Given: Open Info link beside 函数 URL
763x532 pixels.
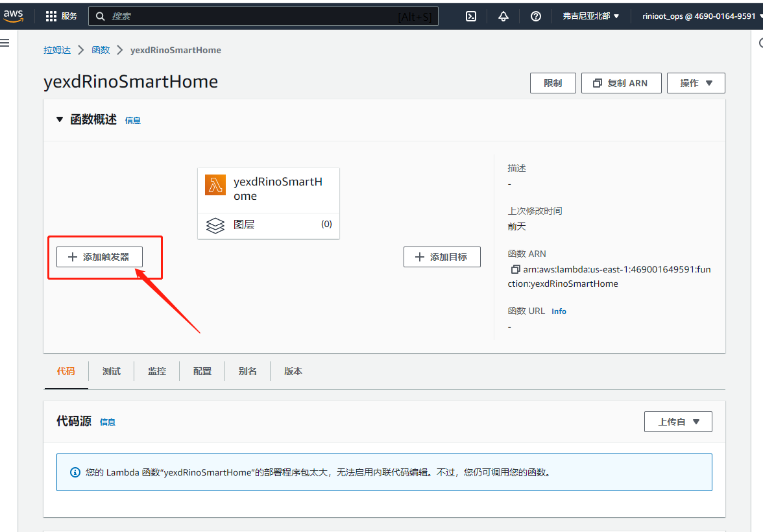Looking at the screenshot, I should click(x=559, y=311).
